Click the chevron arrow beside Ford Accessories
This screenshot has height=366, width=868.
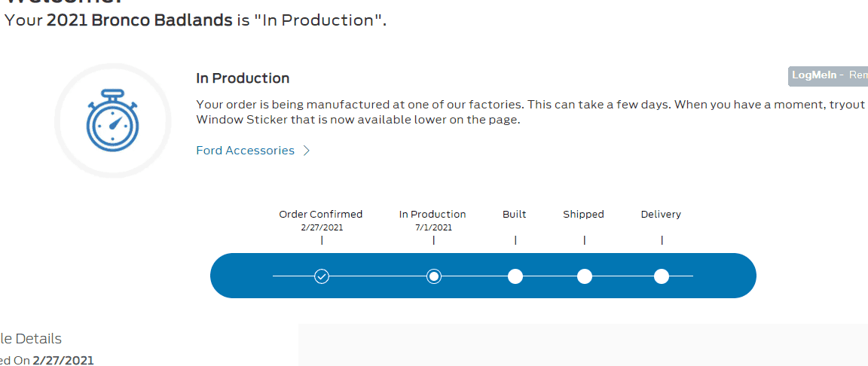307,151
